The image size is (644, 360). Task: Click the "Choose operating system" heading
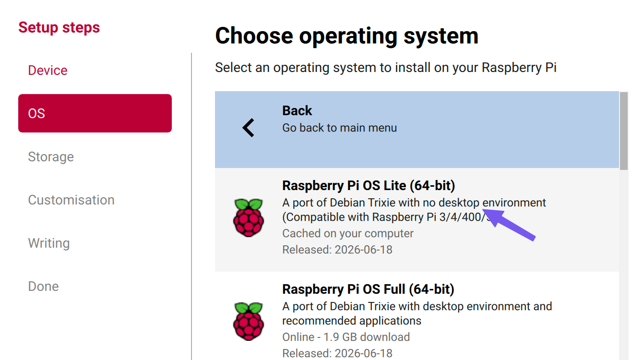(x=346, y=36)
